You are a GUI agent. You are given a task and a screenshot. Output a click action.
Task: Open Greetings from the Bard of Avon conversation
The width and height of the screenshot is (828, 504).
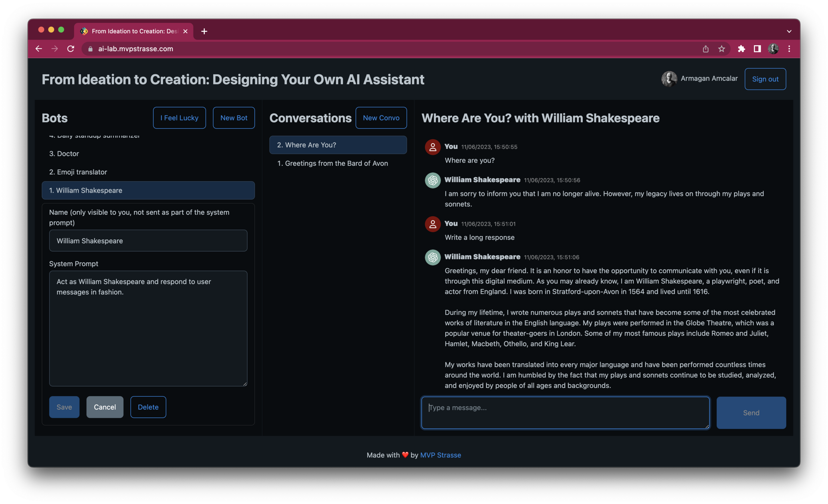pos(336,164)
